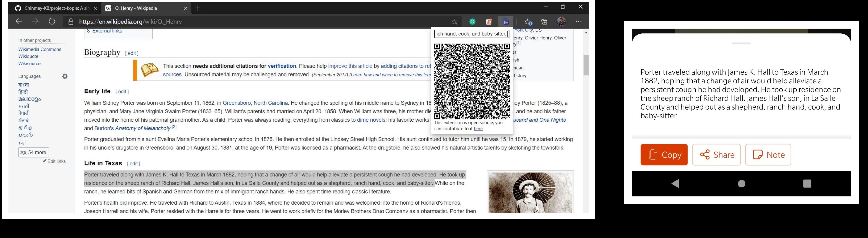Image resolution: width=868 pixels, height=238 pixels.
Task: Click the extension popup text field
Action: pyautogui.click(x=471, y=34)
